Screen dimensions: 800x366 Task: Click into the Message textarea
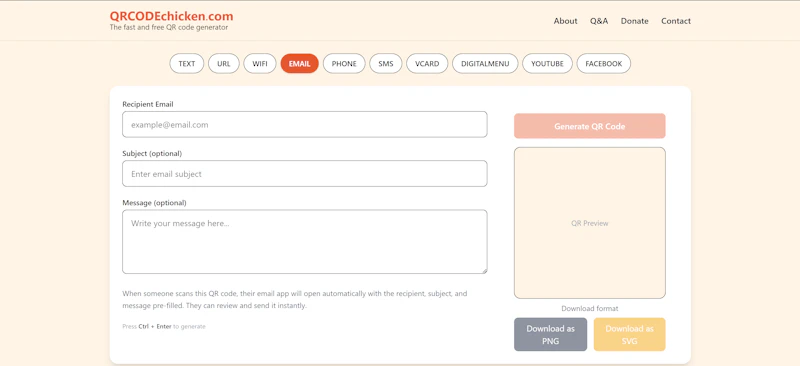pyautogui.click(x=305, y=241)
